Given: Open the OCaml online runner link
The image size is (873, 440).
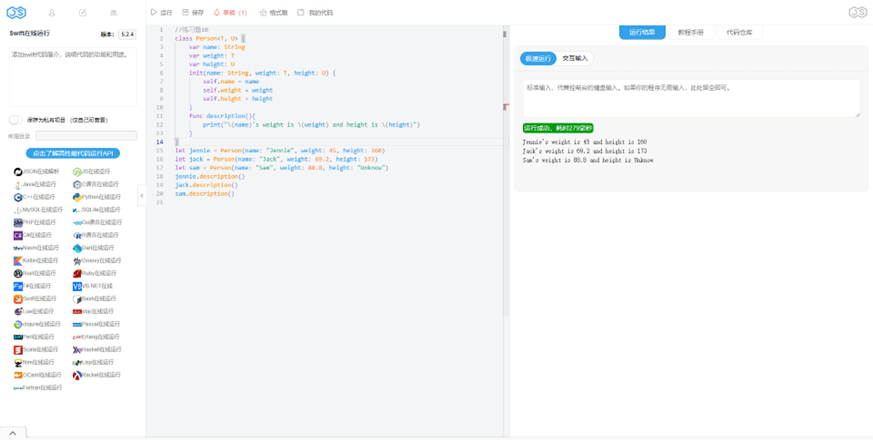Looking at the screenshot, I should click(x=36, y=375).
